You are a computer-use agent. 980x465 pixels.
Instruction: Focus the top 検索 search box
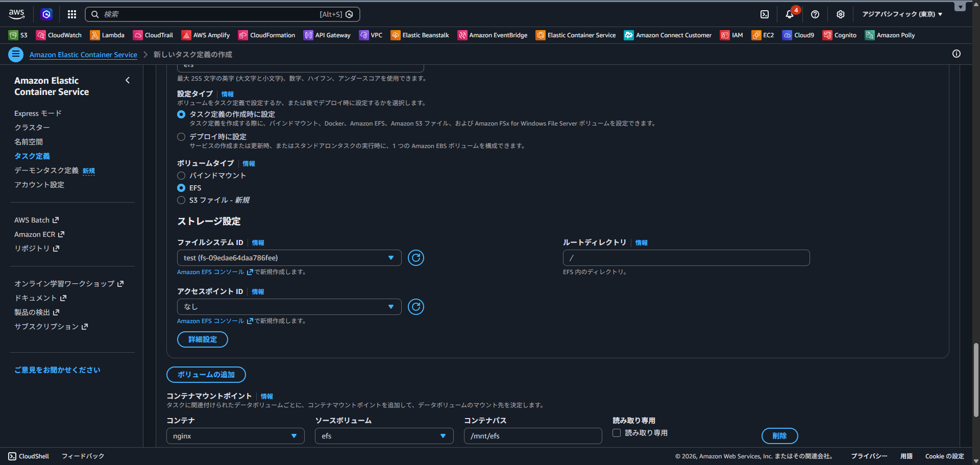pyautogui.click(x=223, y=14)
